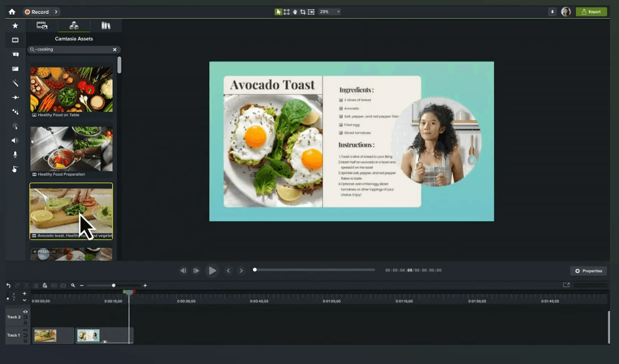Open the search filter magnifier dropdown

(33, 49)
